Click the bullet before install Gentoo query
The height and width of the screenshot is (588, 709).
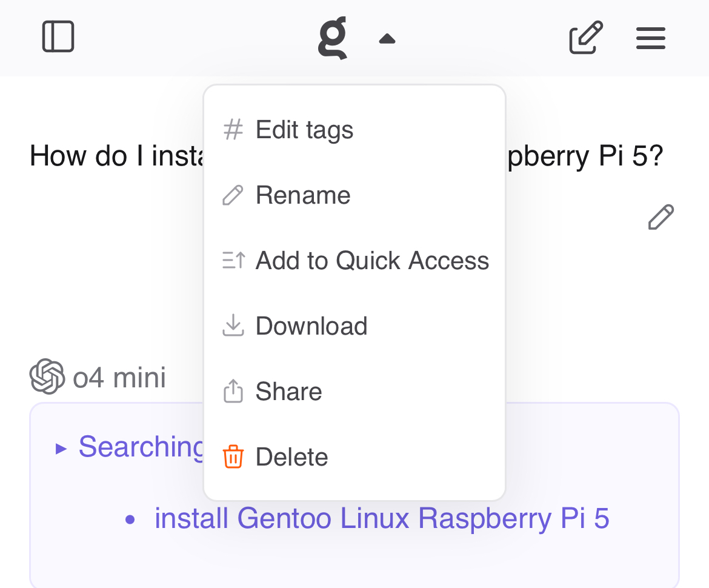tap(130, 520)
